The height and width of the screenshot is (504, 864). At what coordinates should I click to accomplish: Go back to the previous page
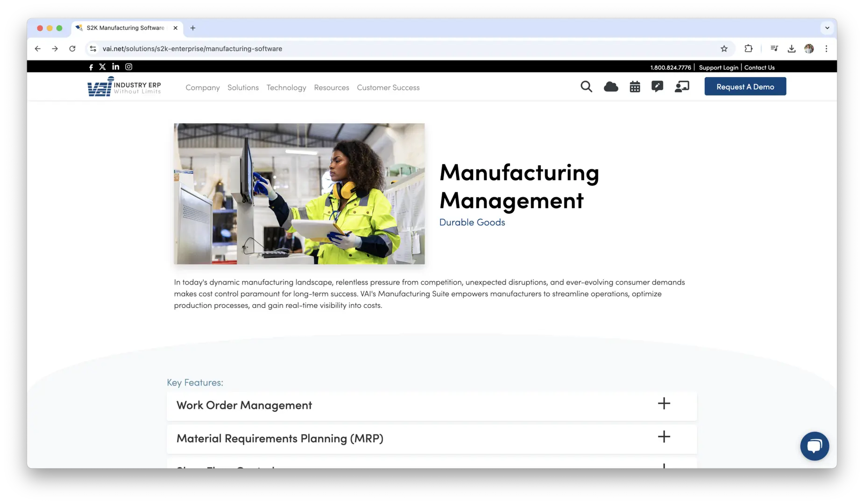point(38,49)
